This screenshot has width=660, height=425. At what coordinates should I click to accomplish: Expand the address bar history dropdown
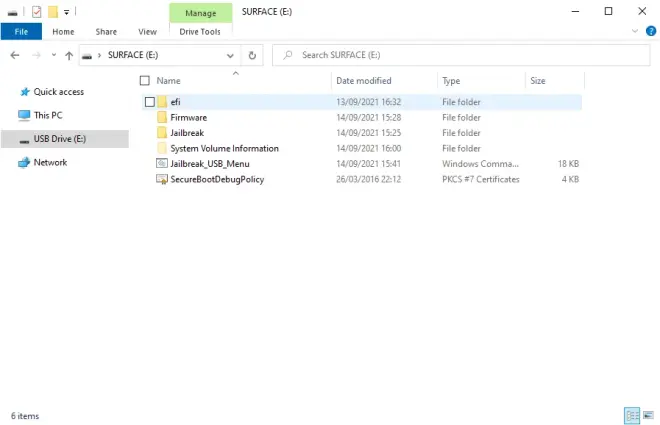tap(230, 55)
